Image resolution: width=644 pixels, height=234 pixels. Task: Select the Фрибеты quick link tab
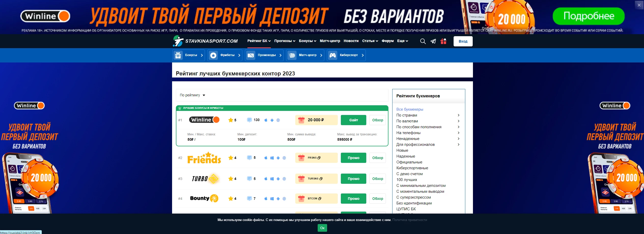click(225, 55)
